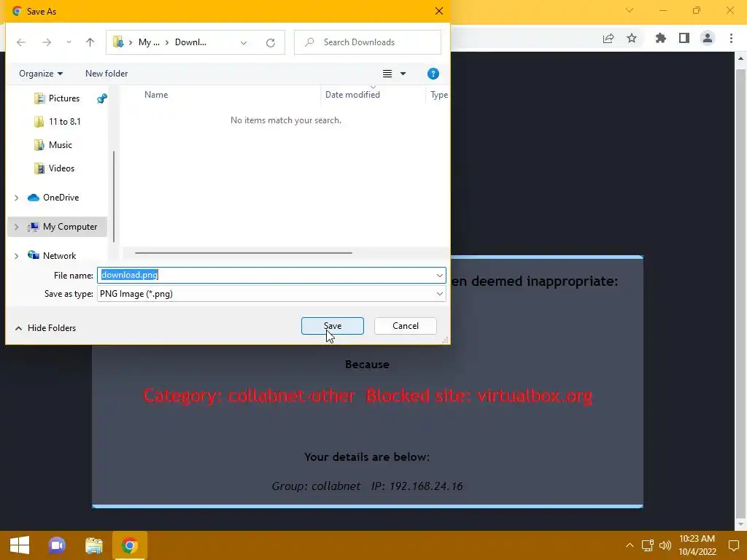Create a New folder
The height and width of the screenshot is (560, 747).
click(107, 74)
